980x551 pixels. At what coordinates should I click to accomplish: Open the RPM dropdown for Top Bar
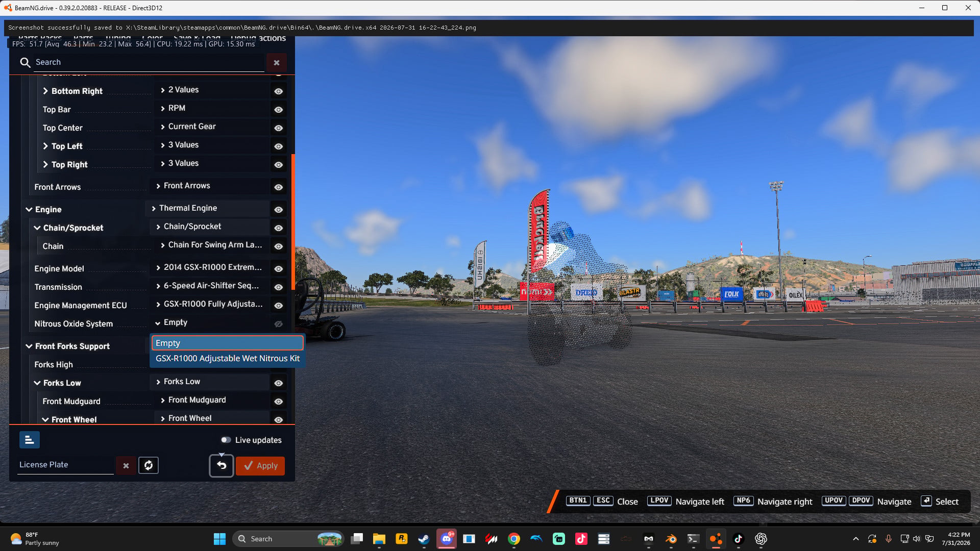[x=212, y=108]
